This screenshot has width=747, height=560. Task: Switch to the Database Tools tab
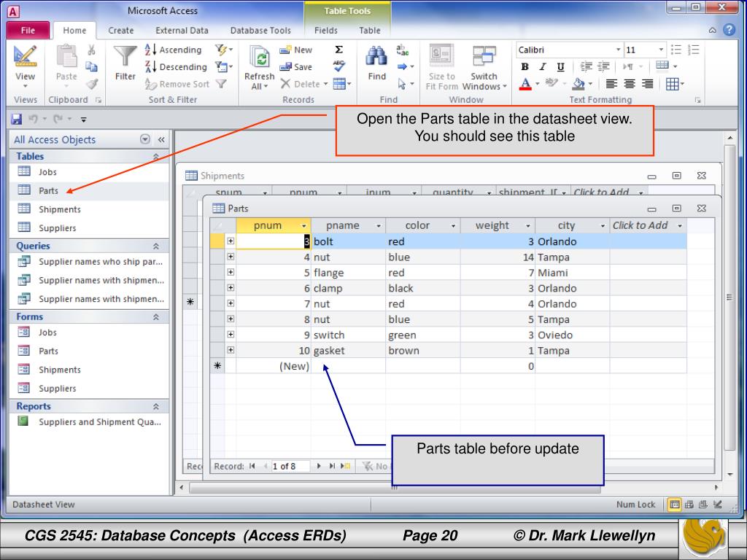(260, 31)
